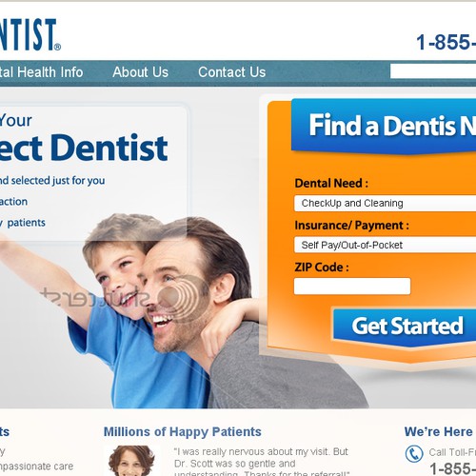Click the patient testimonial photo thumbnail

click(x=131, y=461)
